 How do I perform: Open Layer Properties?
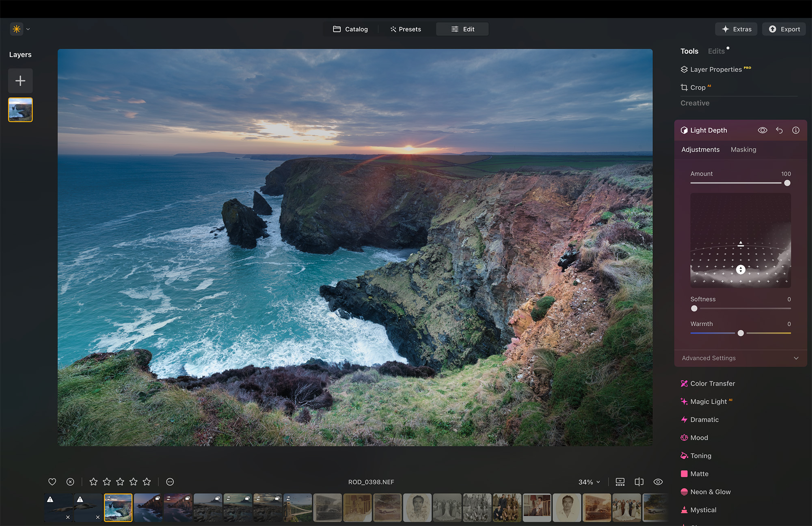[x=715, y=69]
